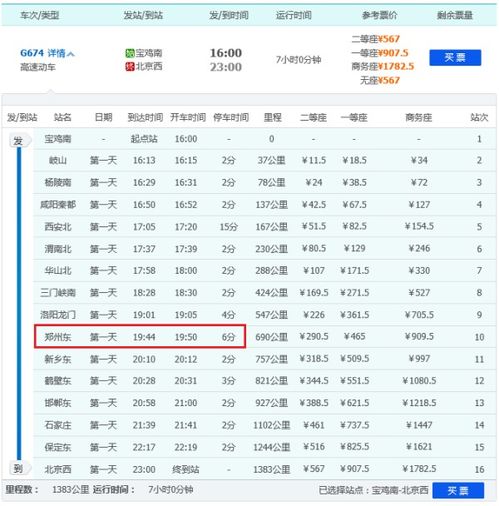499x506 pixels.
Task: Click the 运行时间 column header
Action: pos(294,15)
